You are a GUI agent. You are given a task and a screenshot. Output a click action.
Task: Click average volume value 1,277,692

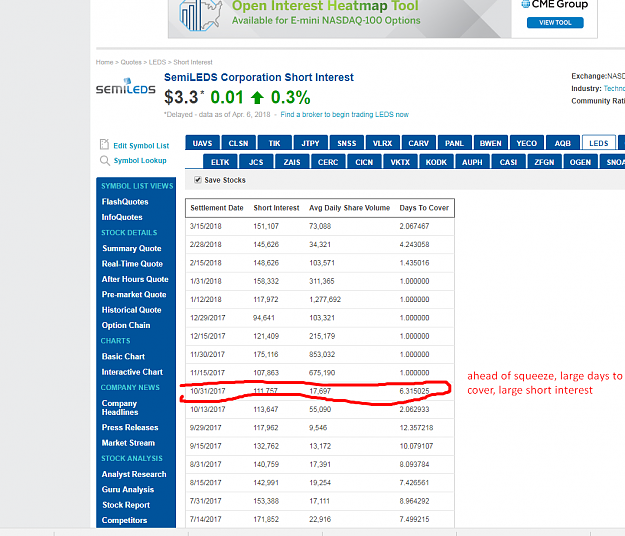click(325, 300)
